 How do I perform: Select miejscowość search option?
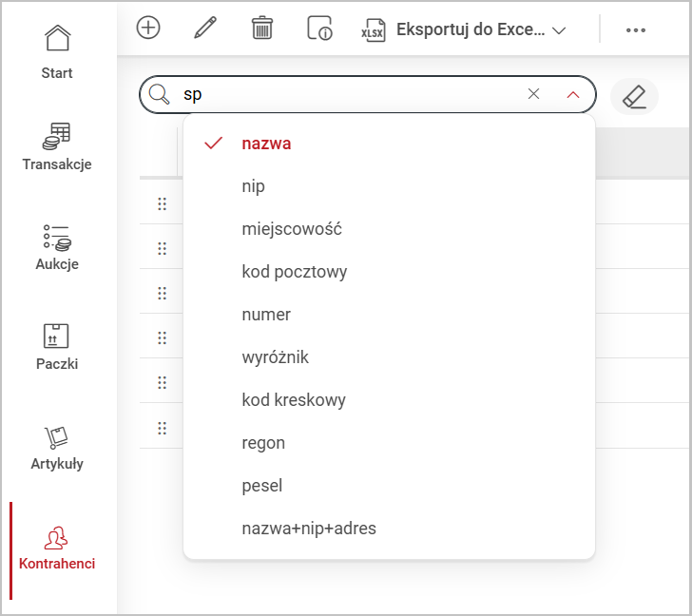click(291, 229)
